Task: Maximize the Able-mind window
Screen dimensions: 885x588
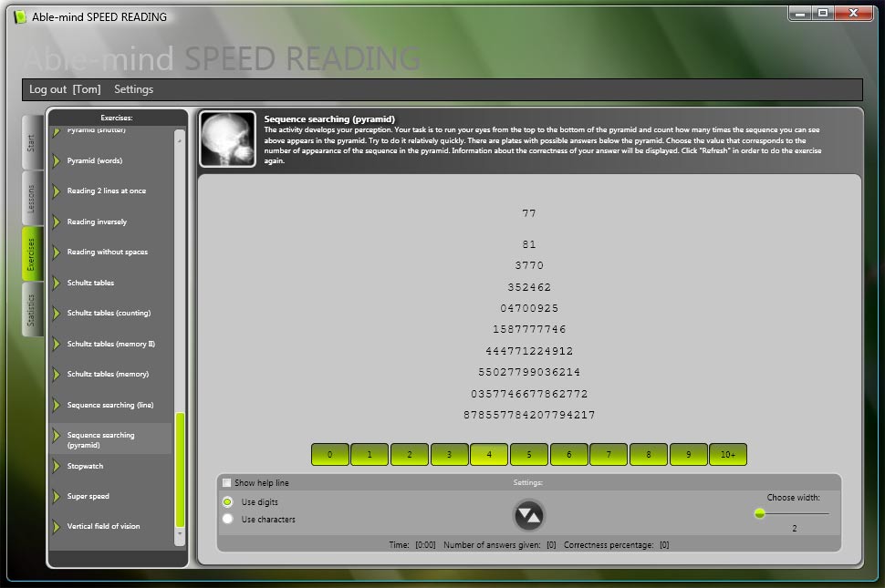Action: click(822, 13)
